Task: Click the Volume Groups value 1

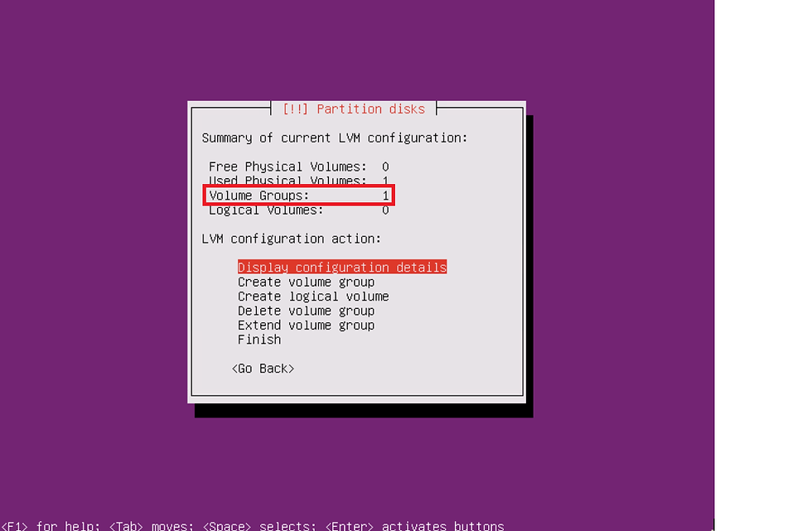Action: (x=385, y=196)
